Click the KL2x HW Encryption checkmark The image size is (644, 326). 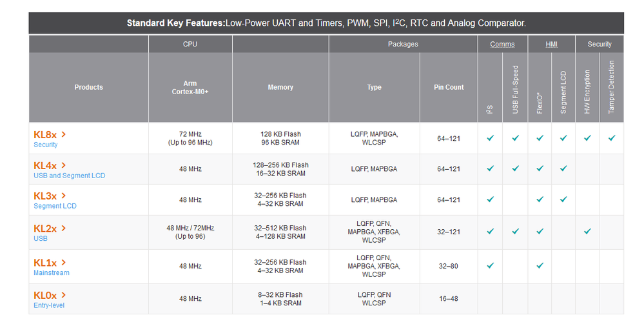(587, 231)
